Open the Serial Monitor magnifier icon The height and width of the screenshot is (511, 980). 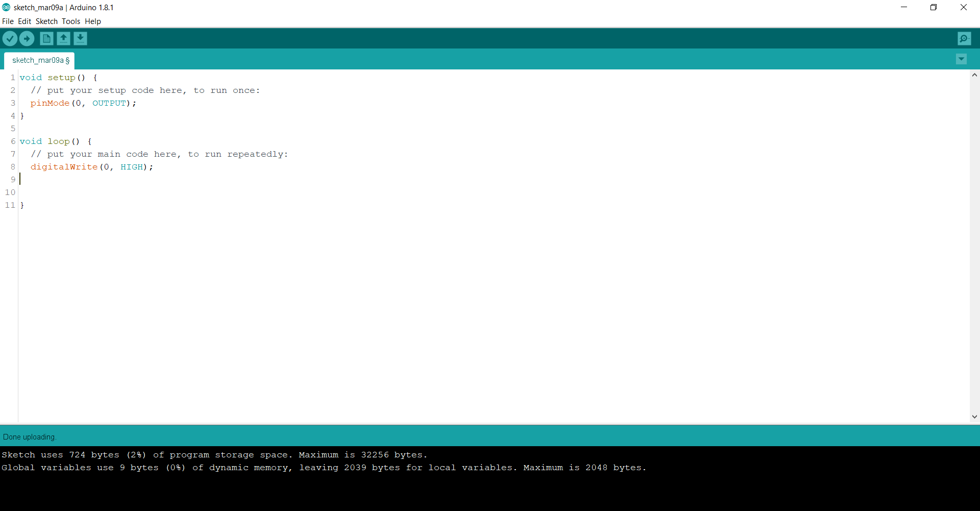964,38
